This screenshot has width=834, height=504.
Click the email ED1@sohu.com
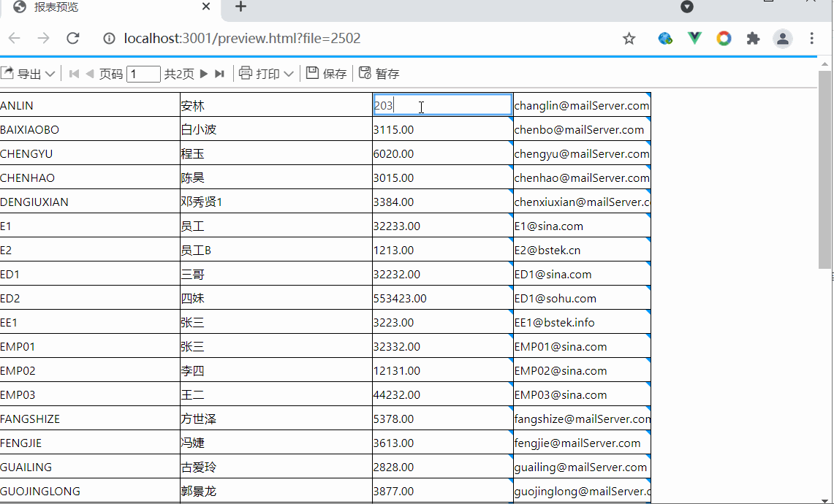(x=582, y=298)
